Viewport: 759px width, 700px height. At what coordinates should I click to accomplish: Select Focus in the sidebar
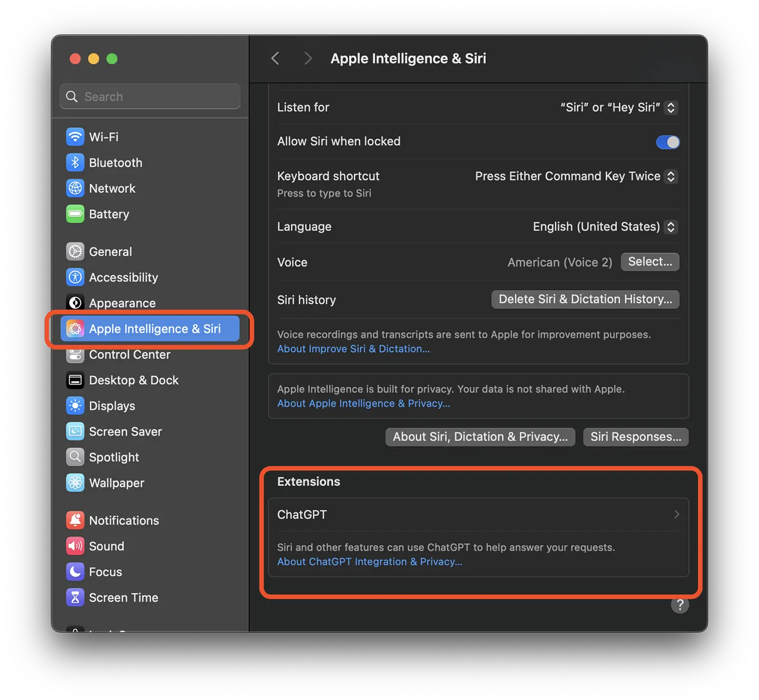[150, 572]
